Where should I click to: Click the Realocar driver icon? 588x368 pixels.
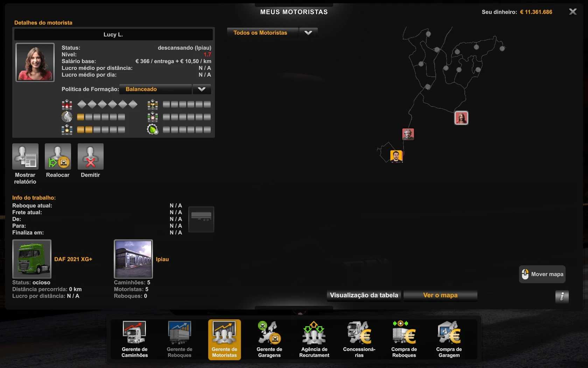coord(58,157)
